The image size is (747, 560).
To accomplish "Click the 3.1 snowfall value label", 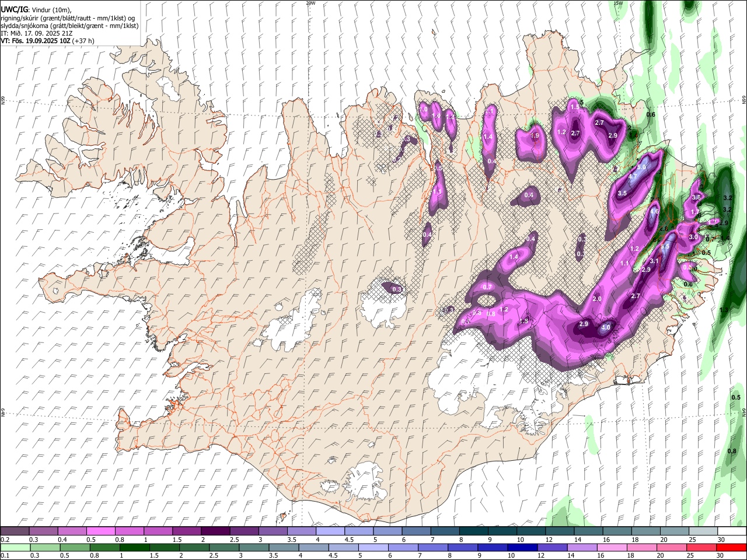I will point(654,261).
